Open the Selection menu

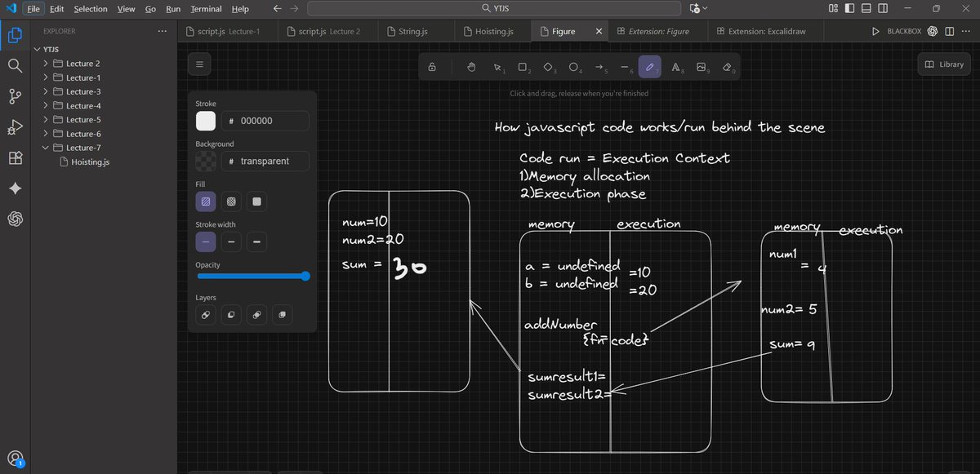[90, 8]
